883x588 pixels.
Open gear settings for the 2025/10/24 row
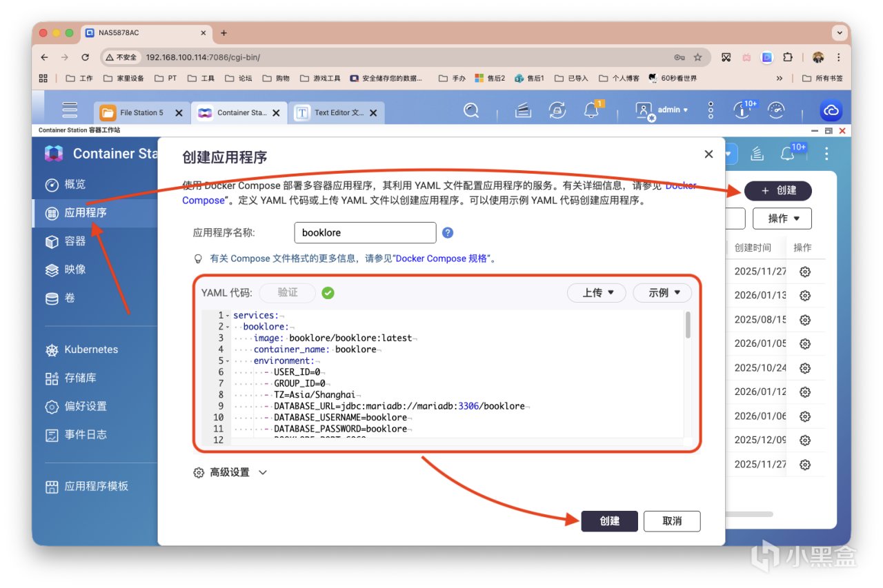(804, 368)
